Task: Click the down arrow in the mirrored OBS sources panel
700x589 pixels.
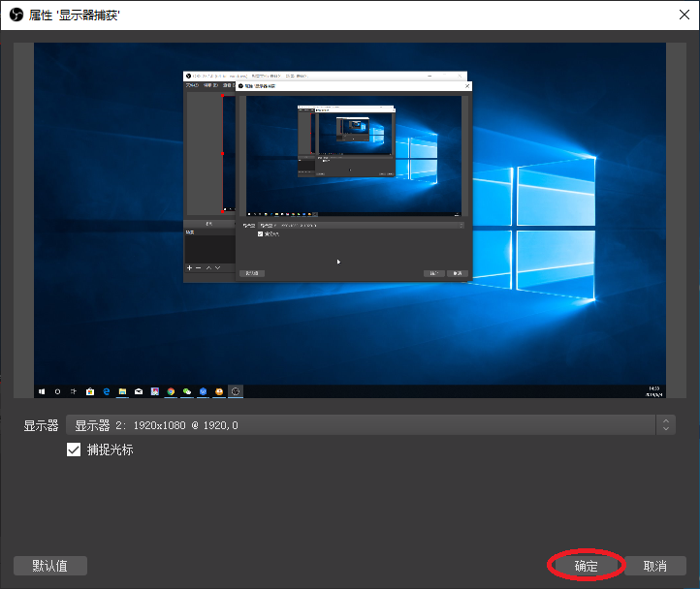Action: (217, 267)
